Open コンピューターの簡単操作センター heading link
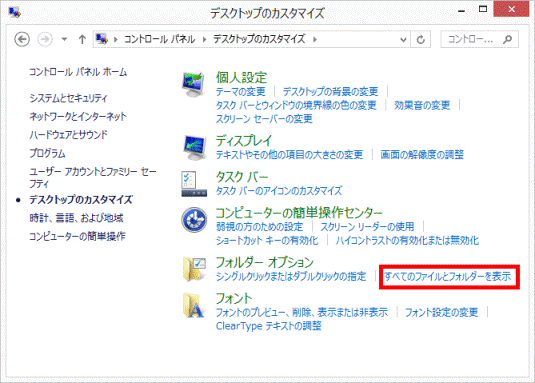This screenshot has height=383, width=535. pos(299,213)
